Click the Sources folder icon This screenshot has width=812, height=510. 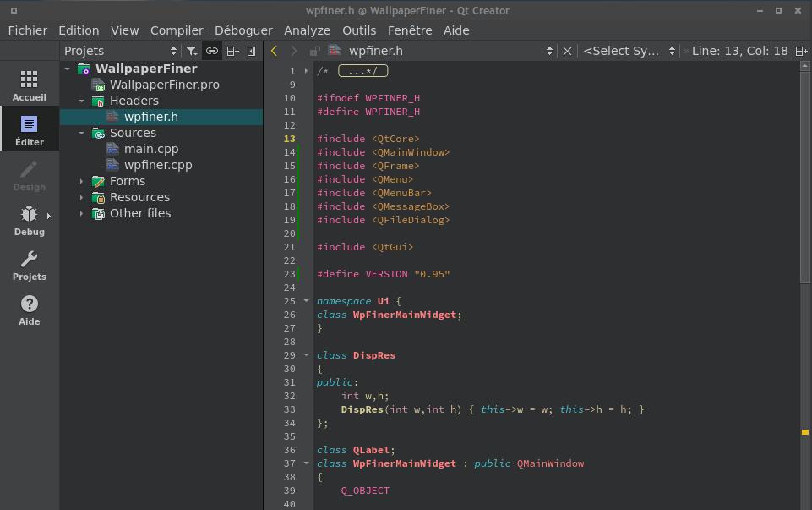coord(98,133)
